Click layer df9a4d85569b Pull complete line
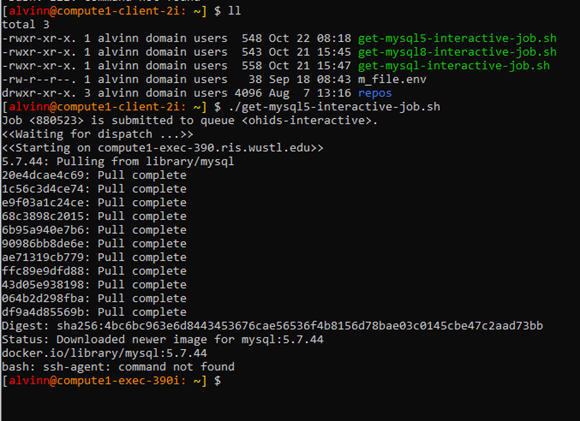This screenshot has width=580, height=421. click(x=94, y=312)
